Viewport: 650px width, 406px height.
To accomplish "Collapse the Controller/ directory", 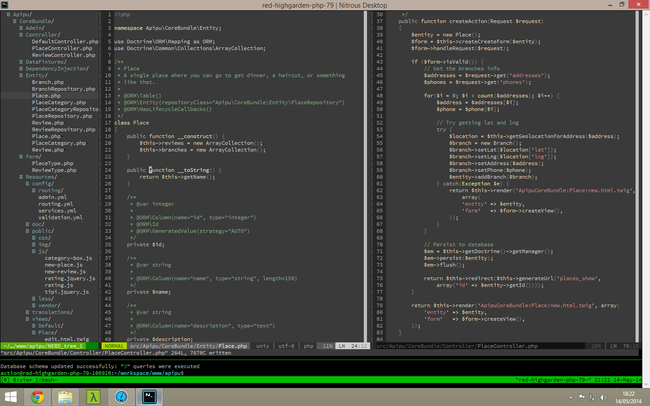I will coord(42,34).
